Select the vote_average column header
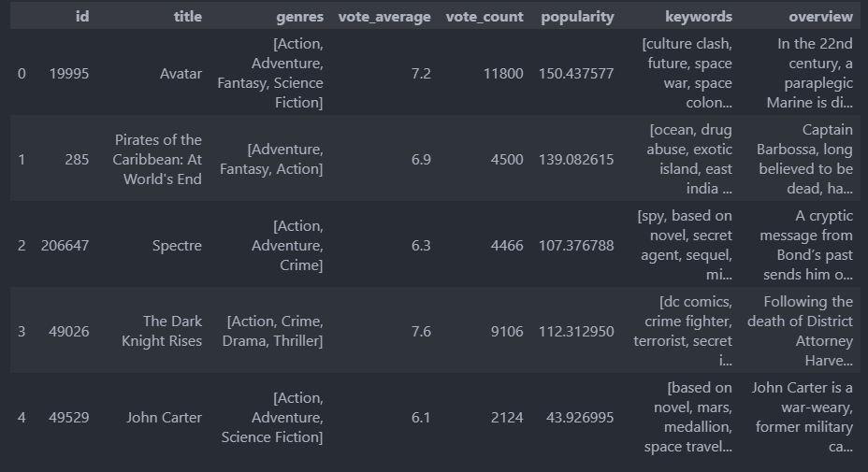 tap(384, 16)
